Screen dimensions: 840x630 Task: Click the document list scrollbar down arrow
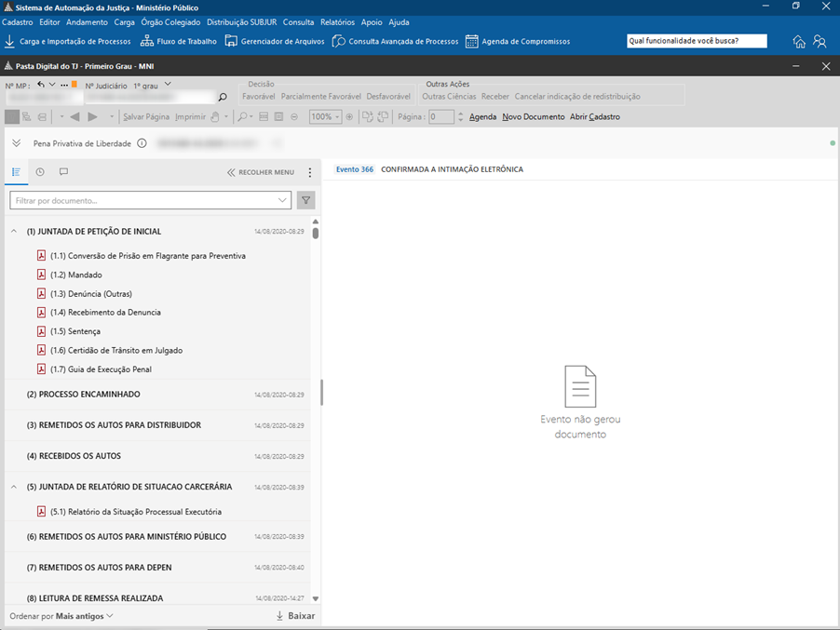[x=316, y=598]
